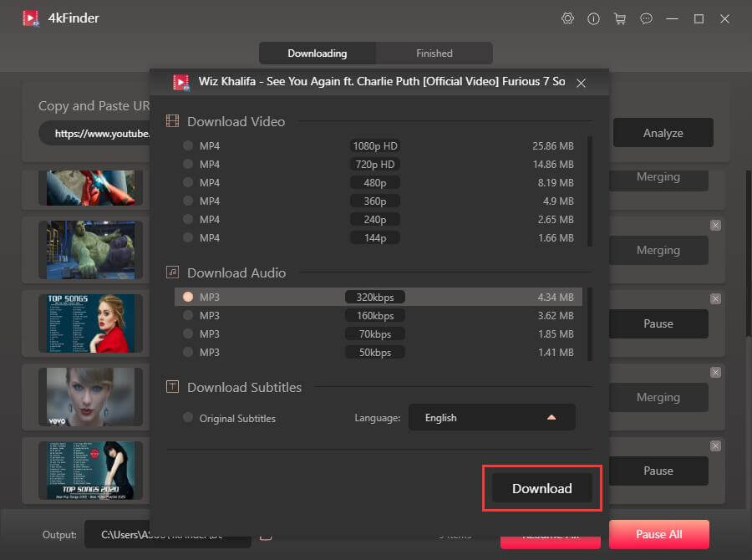Click the output folder path field
This screenshot has width=752, height=560.
tap(167, 534)
